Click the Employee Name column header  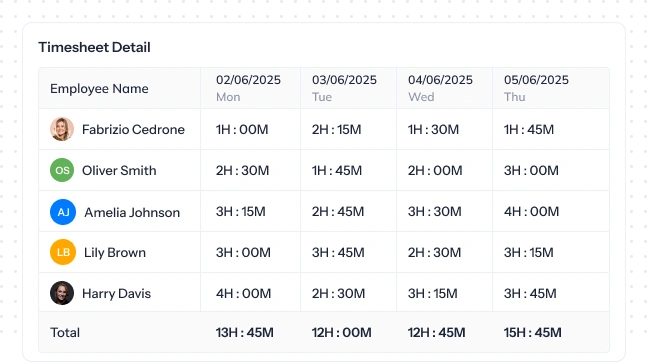click(x=120, y=88)
